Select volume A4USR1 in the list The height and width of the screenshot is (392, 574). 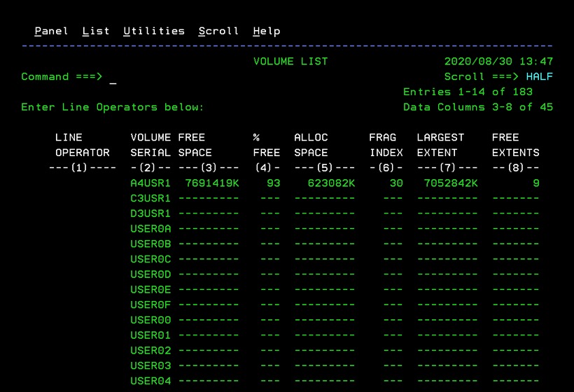pos(150,183)
